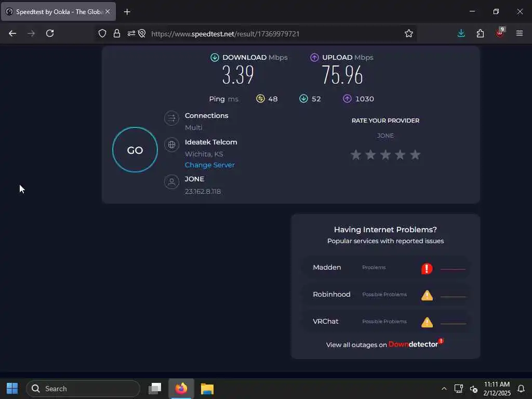
Task: Click the Ideatek Telcom server name
Action: (x=211, y=142)
